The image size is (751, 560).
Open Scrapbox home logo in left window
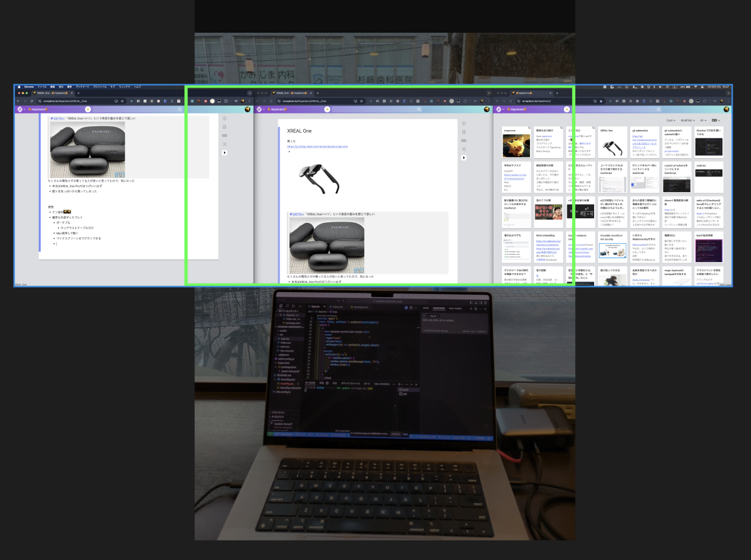coord(20,109)
